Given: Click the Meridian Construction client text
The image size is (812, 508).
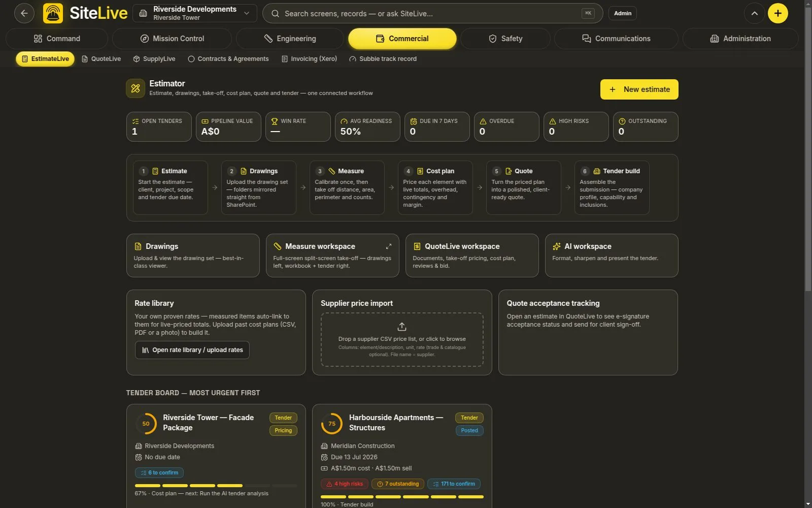Looking at the screenshot, I should point(362,446).
